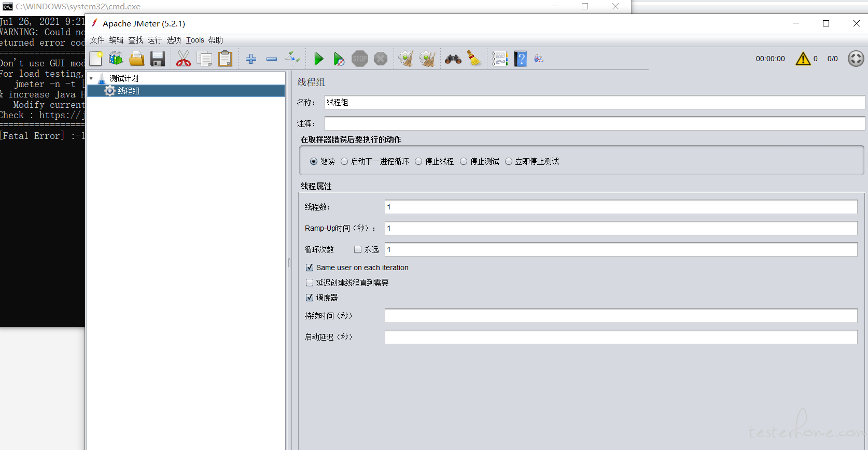Select 测试计划 node in the tree
This screenshot has width=868, height=450.
pos(124,78)
